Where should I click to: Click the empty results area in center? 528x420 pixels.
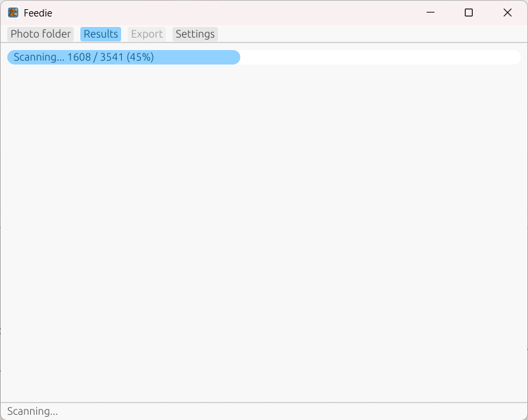pyautogui.click(x=263, y=230)
